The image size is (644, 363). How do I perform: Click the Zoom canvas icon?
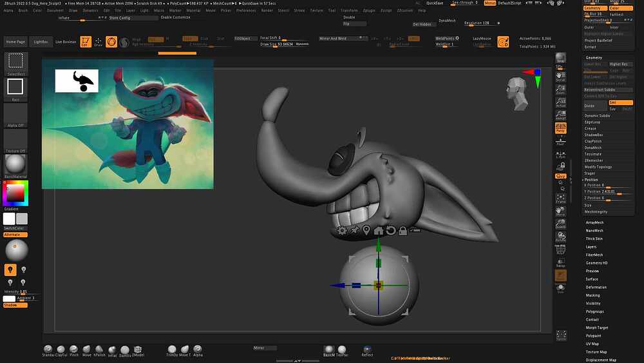click(x=561, y=89)
